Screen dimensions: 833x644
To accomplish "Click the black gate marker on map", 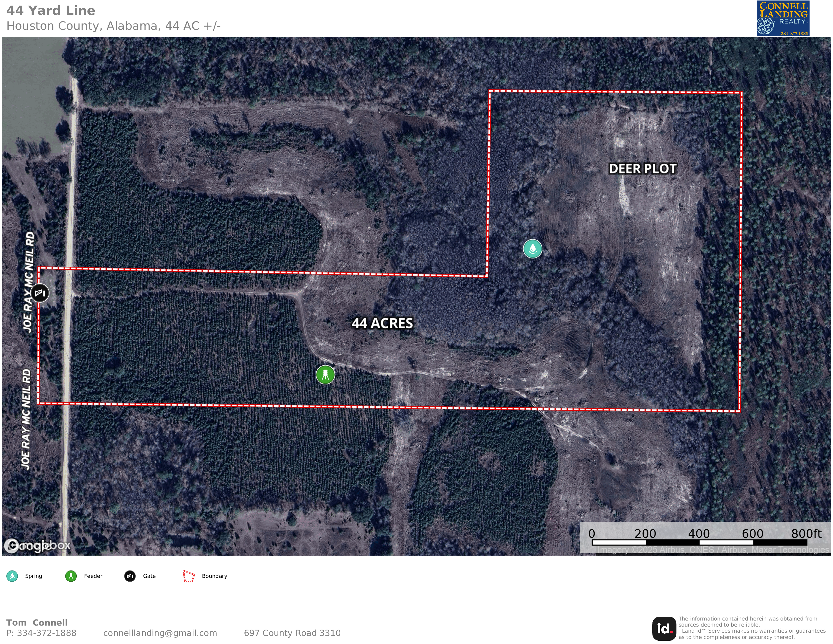I will coord(40,293).
